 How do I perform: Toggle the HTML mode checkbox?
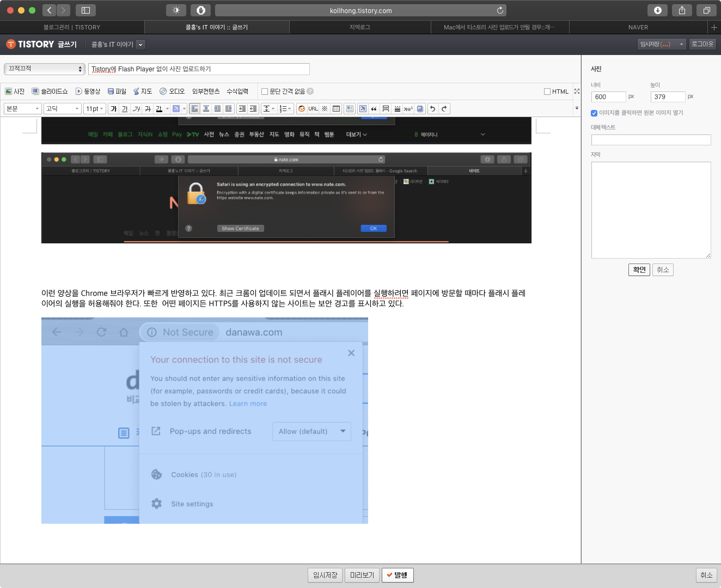[547, 91]
